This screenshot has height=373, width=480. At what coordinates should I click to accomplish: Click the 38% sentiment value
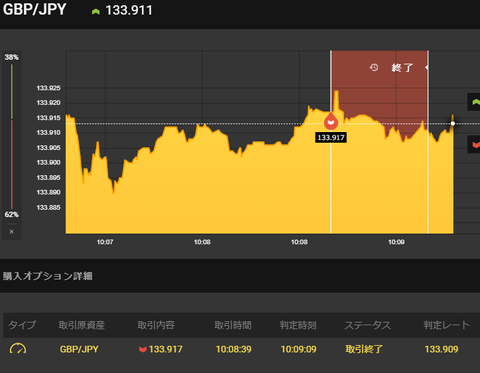tap(11, 57)
